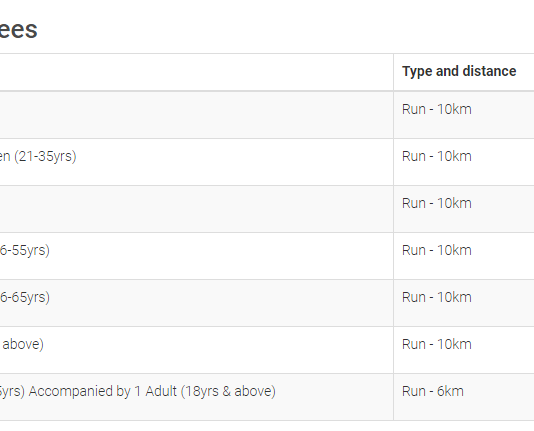Click the '10km' distance in the second row
Screen dimensions: 534x431
pos(454,156)
